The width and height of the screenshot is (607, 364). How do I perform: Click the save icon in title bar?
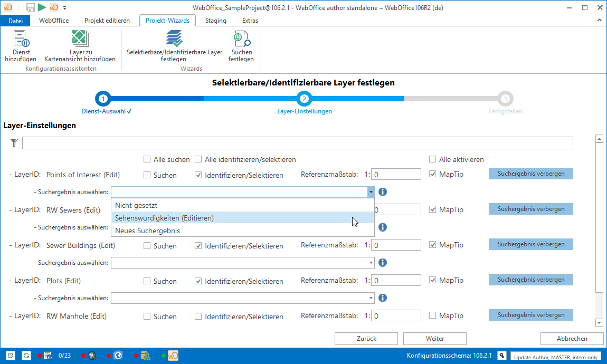pos(30,7)
